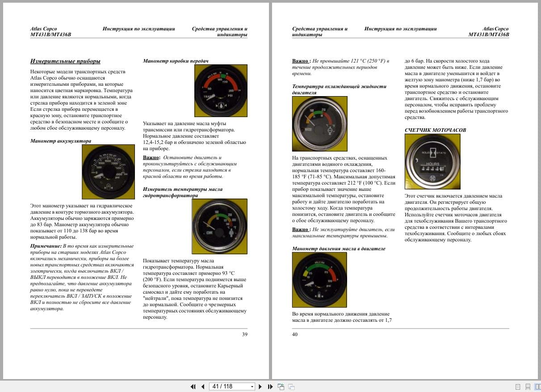Go to the first page
The image size is (541, 392).
click(x=193, y=387)
